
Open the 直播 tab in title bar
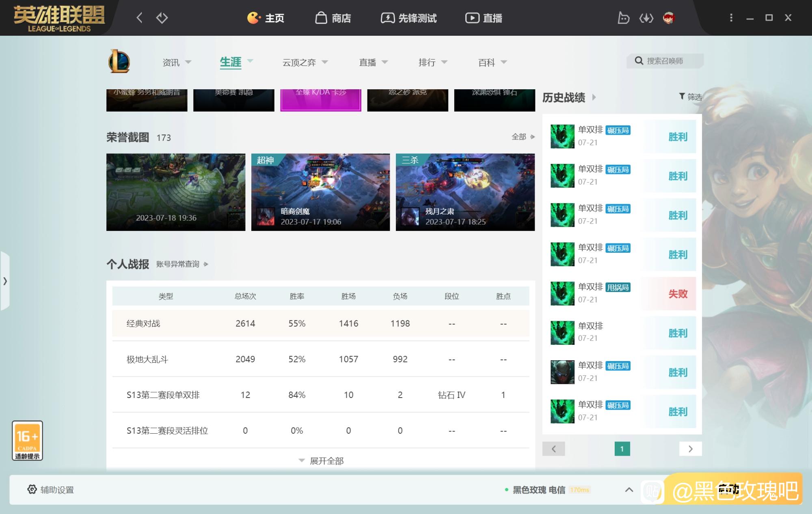pyautogui.click(x=484, y=18)
